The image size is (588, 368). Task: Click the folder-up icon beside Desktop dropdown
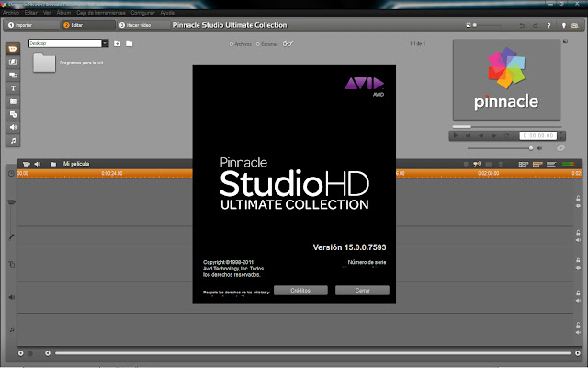coord(118,43)
